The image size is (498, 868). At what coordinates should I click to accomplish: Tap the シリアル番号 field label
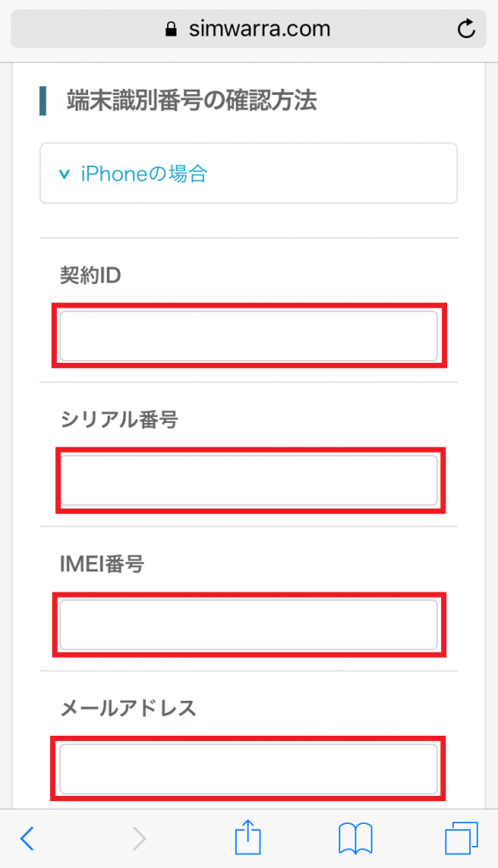click(119, 420)
